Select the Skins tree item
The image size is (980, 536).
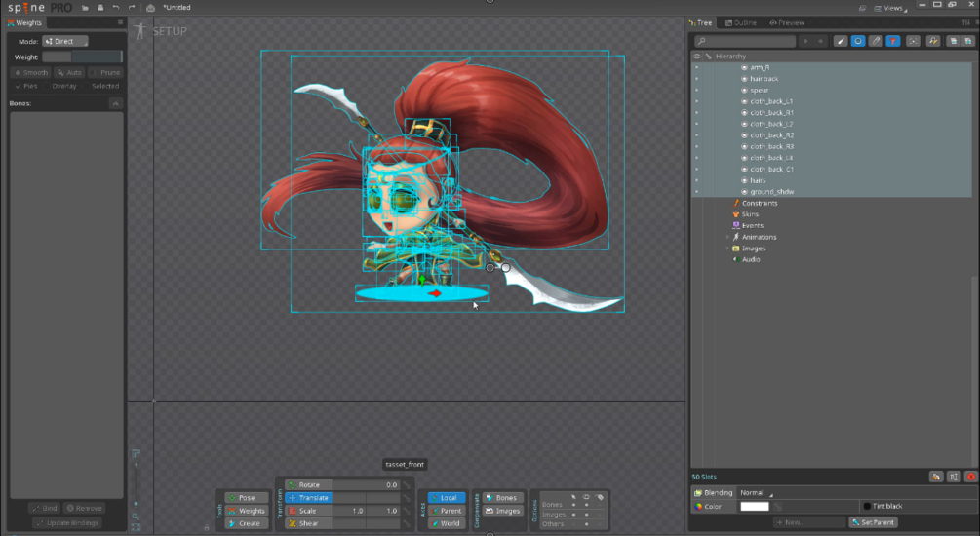745,214
